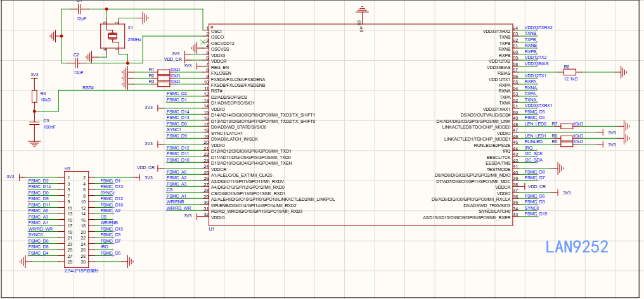Select the H3 pin header body
This screenshot has width=644, height=299.
click(x=77, y=220)
